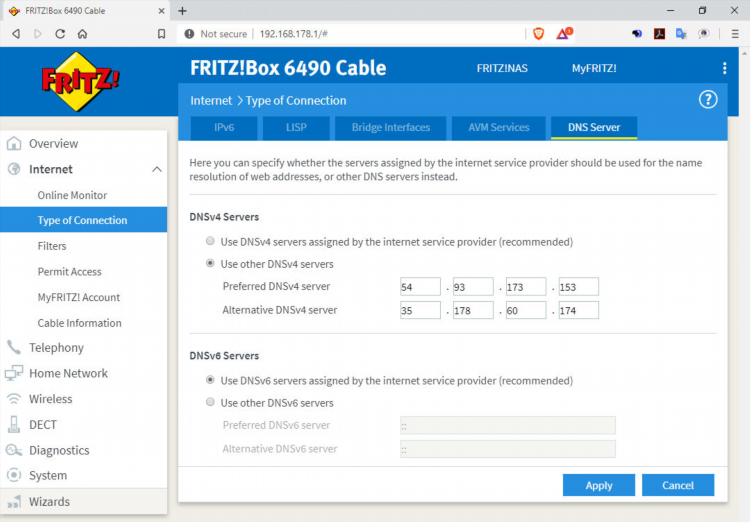750x522 pixels.
Task: Go back with browser back arrow
Action: coord(16,34)
